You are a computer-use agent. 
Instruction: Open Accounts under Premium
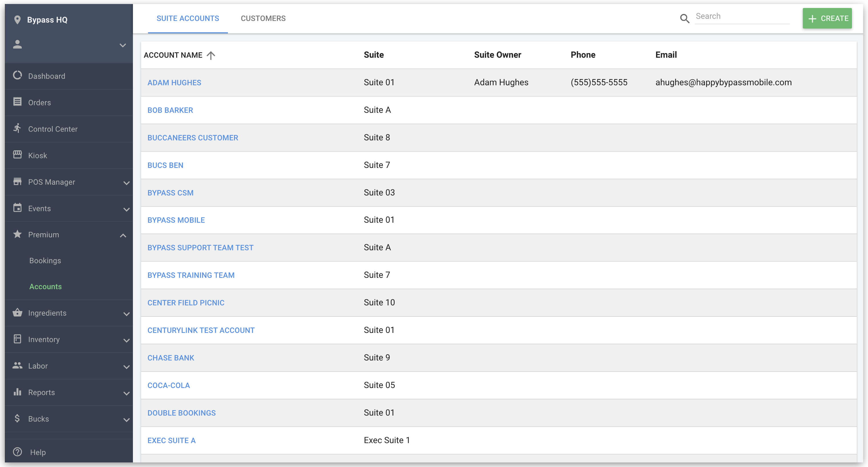click(46, 287)
